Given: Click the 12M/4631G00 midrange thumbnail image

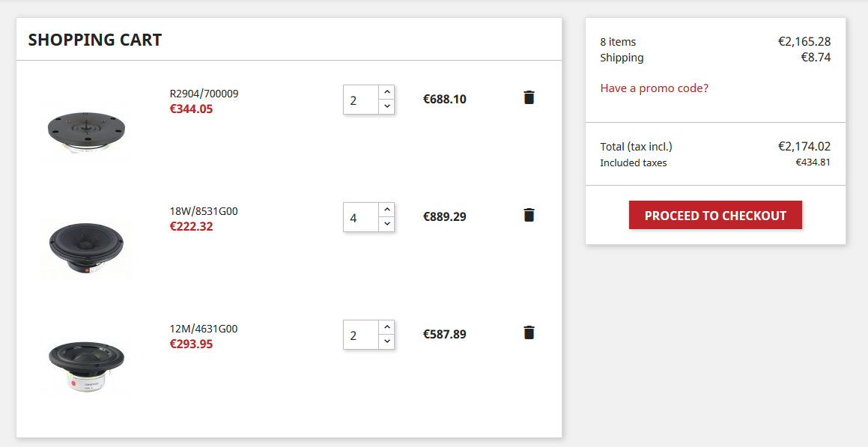Looking at the screenshot, I should (x=86, y=365).
